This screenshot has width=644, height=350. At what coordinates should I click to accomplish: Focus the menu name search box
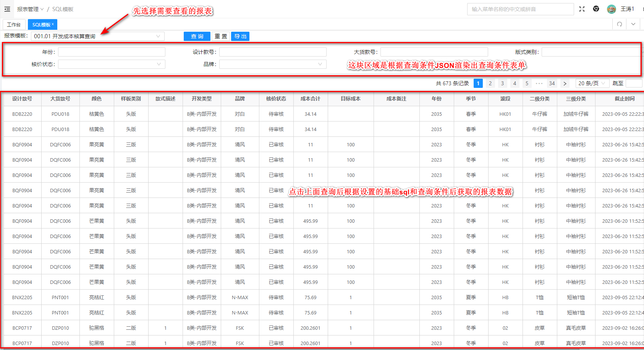click(520, 9)
